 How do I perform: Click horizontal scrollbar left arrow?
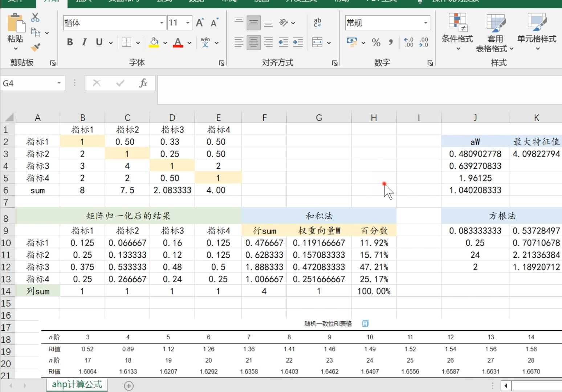[505, 385]
